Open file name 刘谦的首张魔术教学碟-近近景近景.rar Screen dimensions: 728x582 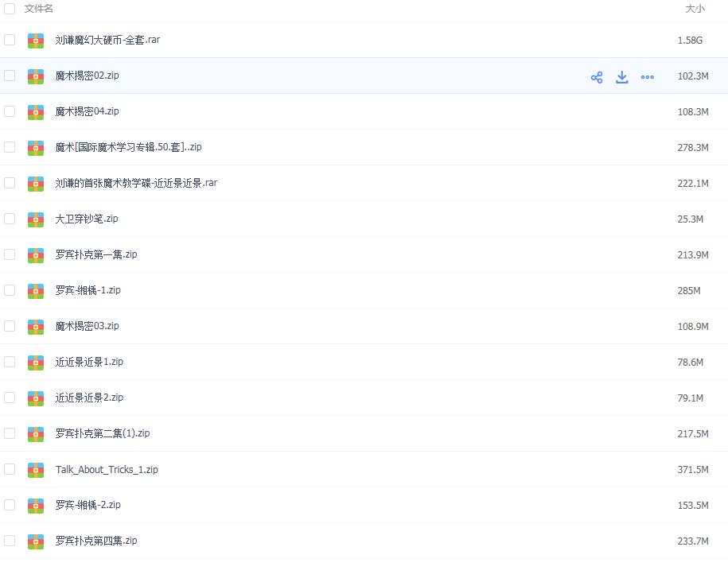pos(136,183)
